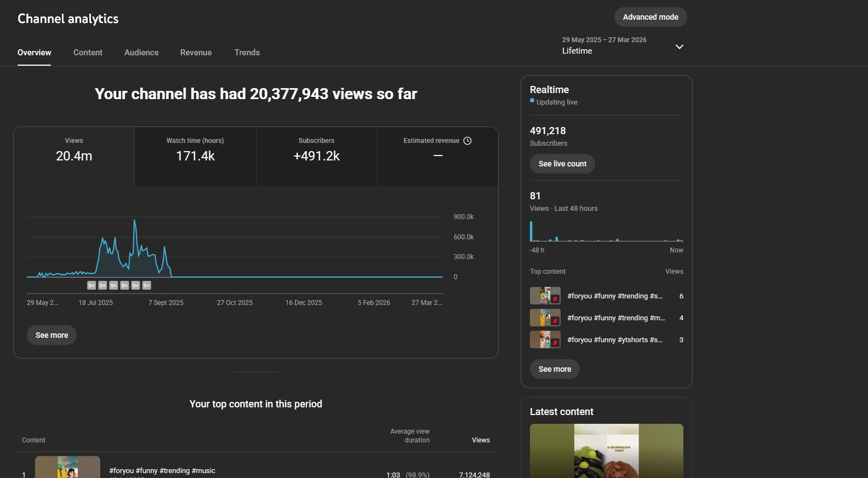This screenshot has width=868, height=478.
Task: Open the #foryou #funny #ytshorts realtime video
Action: [614, 340]
